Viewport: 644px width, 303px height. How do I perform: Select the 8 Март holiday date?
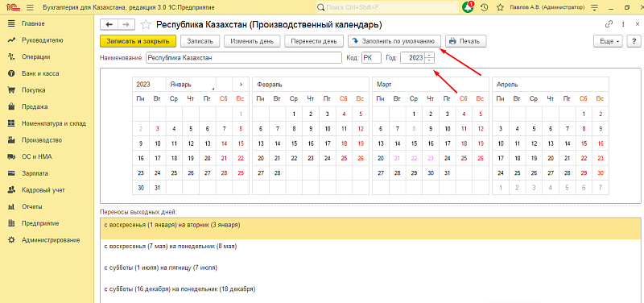pyautogui.click(x=414, y=129)
